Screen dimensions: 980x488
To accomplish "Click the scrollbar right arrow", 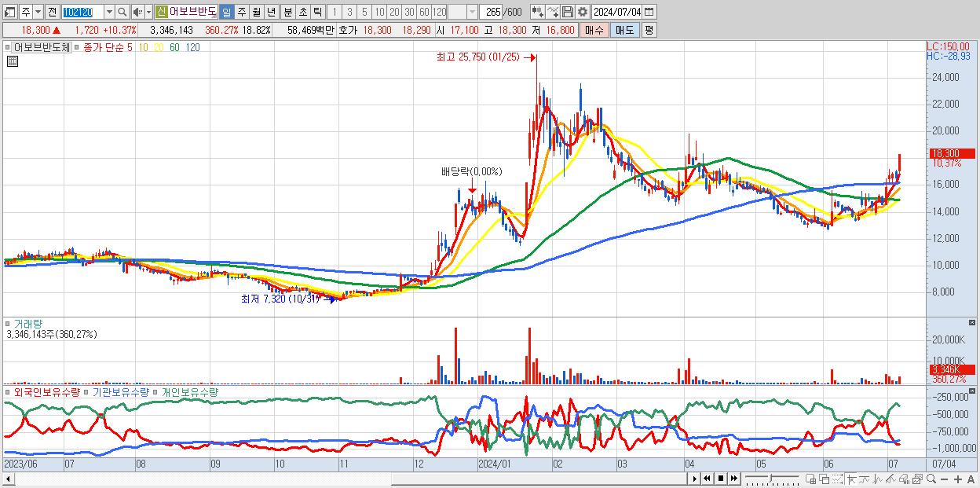I will [x=694, y=478].
